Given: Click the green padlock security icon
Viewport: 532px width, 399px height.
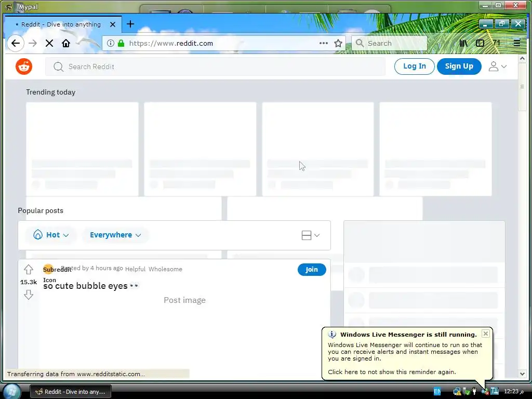Looking at the screenshot, I should [x=121, y=43].
